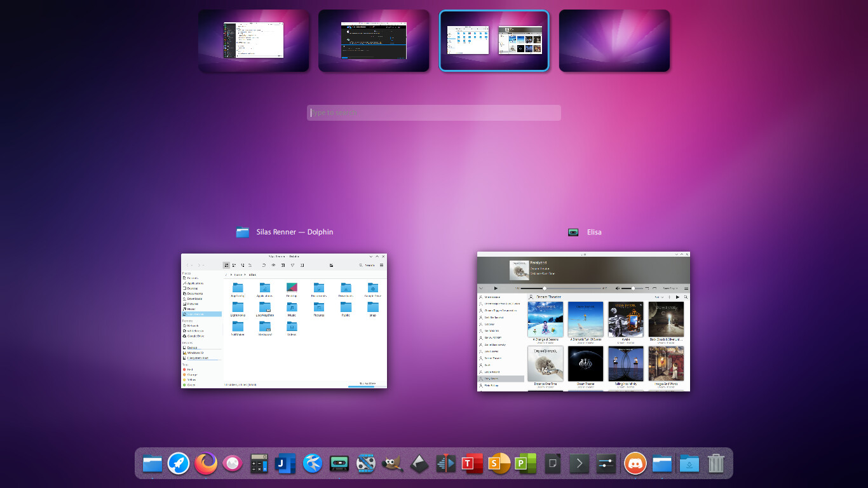Click the rocket launcher icon in dock
Viewport: 868px width, 488px height.
coord(179,464)
